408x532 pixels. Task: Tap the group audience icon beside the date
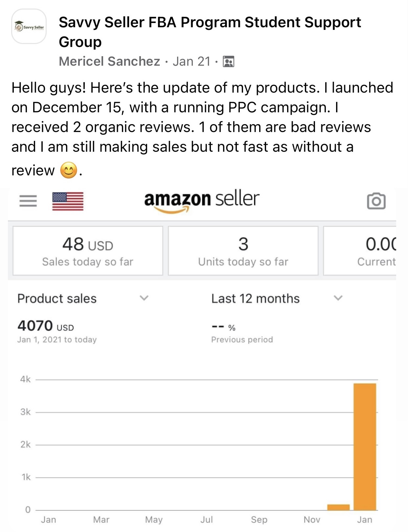[228, 62]
